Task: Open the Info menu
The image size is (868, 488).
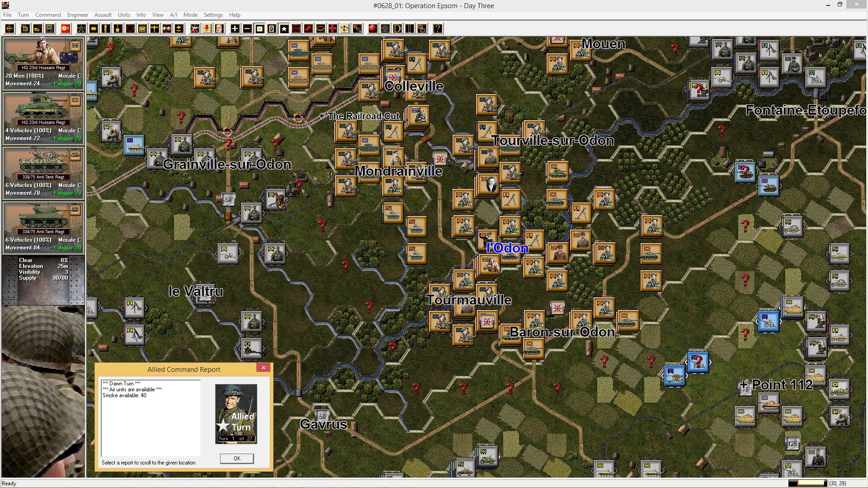Action: click(x=141, y=15)
